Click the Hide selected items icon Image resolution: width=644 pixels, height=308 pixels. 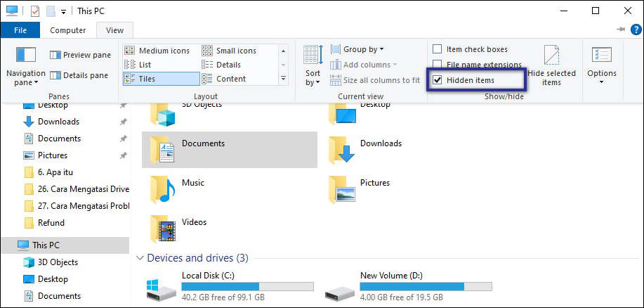[551, 56]
